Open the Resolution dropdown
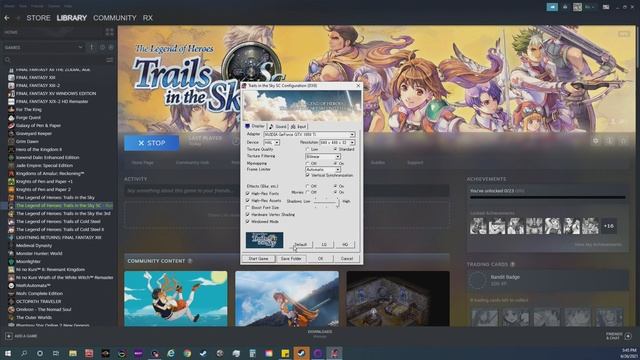Viewport: 640px width, 360px height. pyautogui.click(x=337, y=142)
